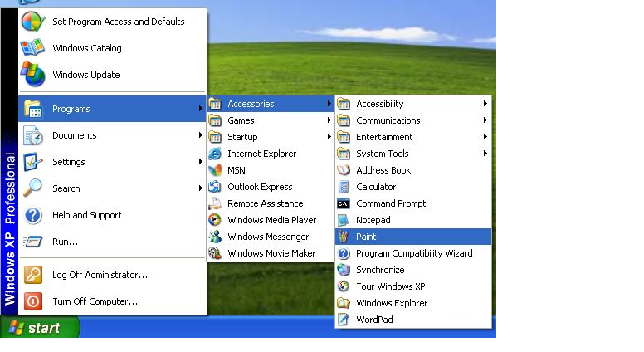Click the Calculator icon

344,187
